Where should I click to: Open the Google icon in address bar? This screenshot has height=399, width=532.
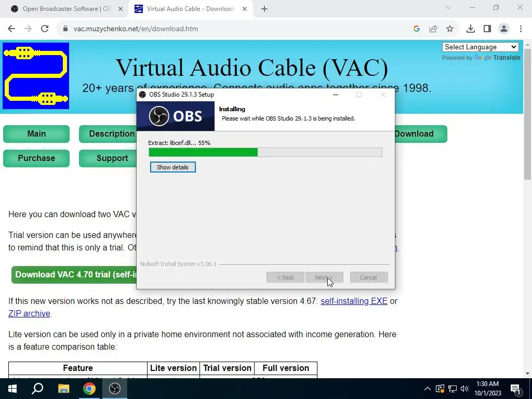pos(417,29)
